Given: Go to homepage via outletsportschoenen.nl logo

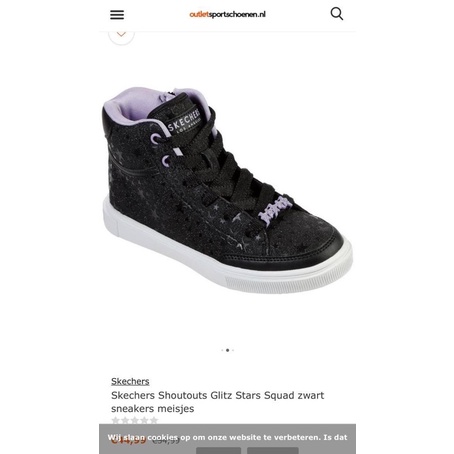Looking at the screenshot, I should pos(228,14).
